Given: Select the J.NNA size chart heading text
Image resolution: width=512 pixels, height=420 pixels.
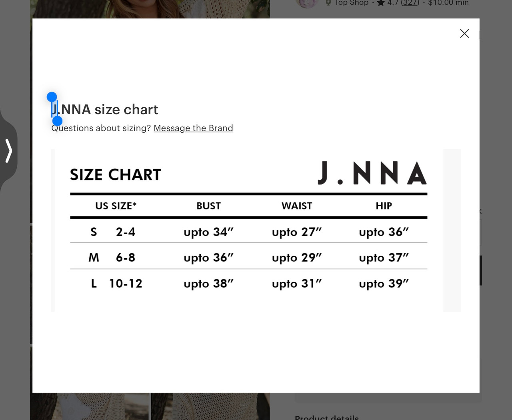Looking at the screenshot, I should point(105,109).
